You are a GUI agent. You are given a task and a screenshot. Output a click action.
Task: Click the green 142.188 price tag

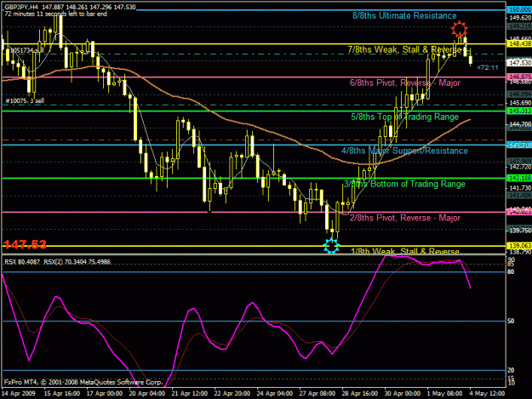[518, 178]
